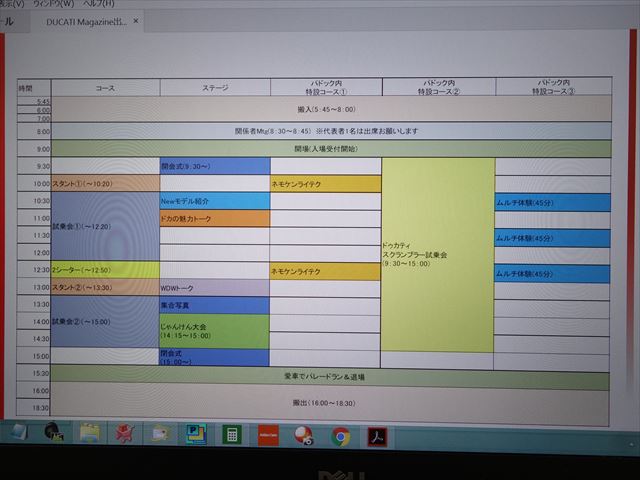Image resolution: width=640 pixels, height=480 pixels.
Task: Click the じゃんけん大会 (14:15〜15:00) cell
Action: point(214,331)
